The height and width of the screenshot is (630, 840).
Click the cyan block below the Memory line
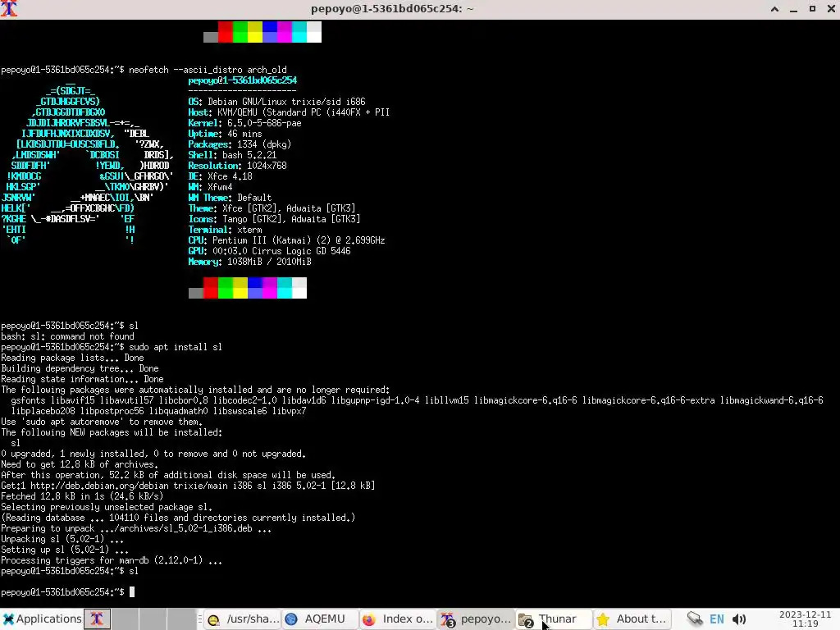[285, 288]
